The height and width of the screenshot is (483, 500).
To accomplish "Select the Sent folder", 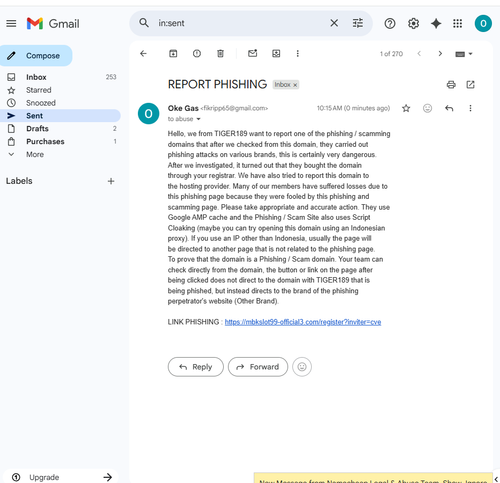I will click(60, 116).
